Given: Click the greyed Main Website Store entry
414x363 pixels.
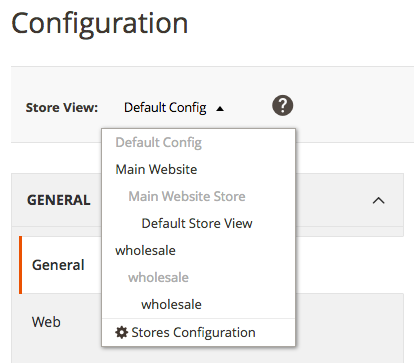Looking at the screenshot, I should 187,196.
